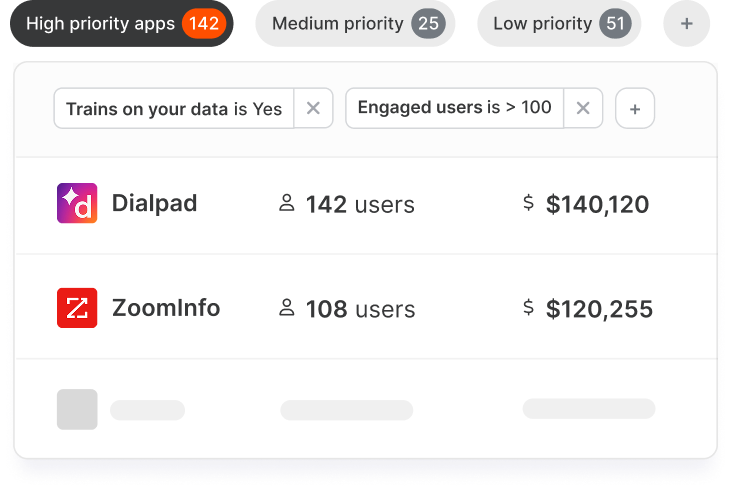Select the High priority apps tab
The image size is (731, 491).
tap(122, 23)
